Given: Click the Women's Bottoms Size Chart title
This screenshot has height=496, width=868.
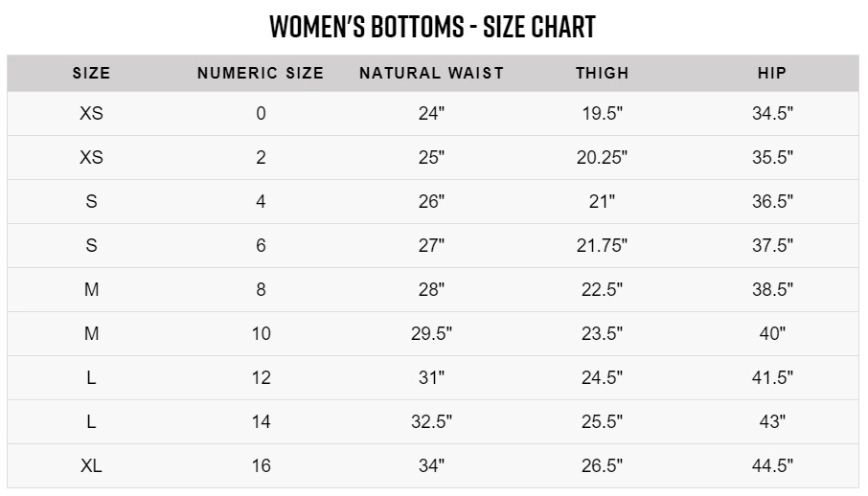Looking at the screenshot, I should 433,26.
